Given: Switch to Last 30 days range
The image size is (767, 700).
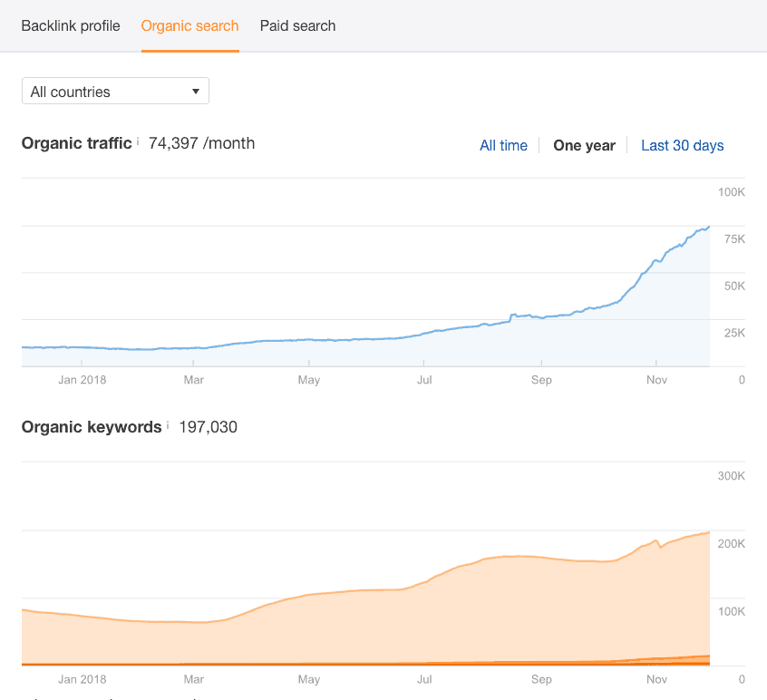Looking at the screenshot, I should tap(682, 145).
